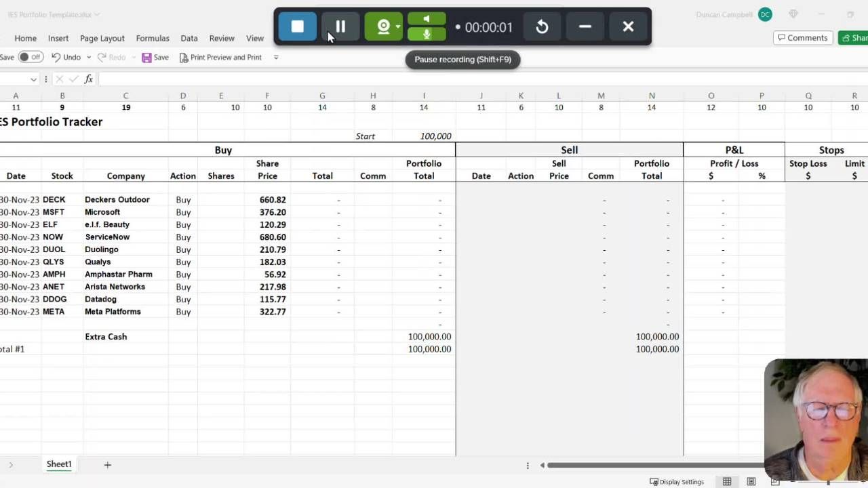Click the Redo button
The width and height of the screenshot is (868, 488).
coord(111,58)
